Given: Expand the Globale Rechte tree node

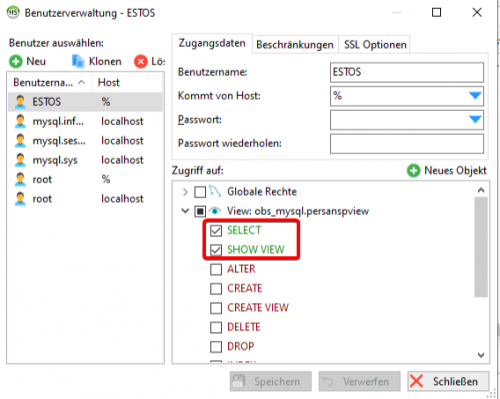Looking at the screenshot, I should (185, 192).
